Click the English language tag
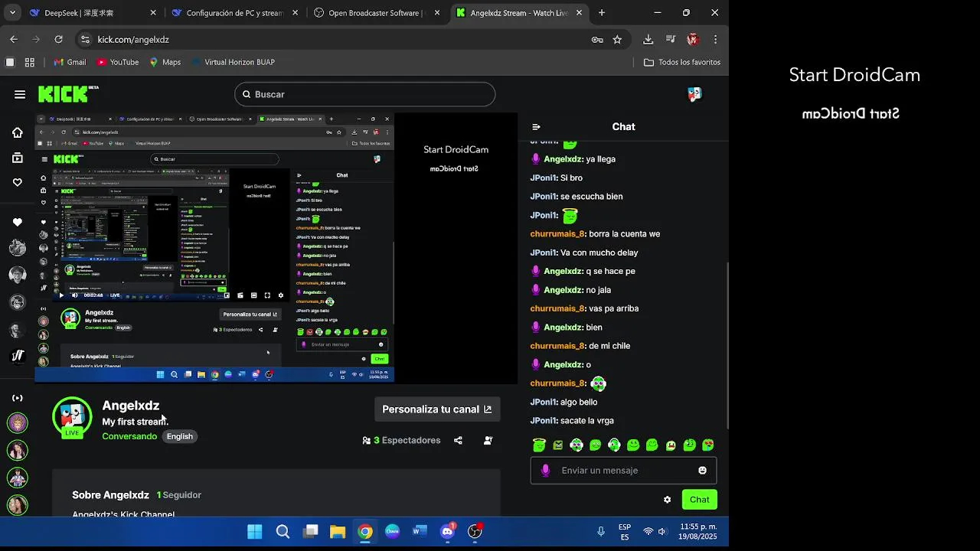980x551 pixels. pos(180,436)
